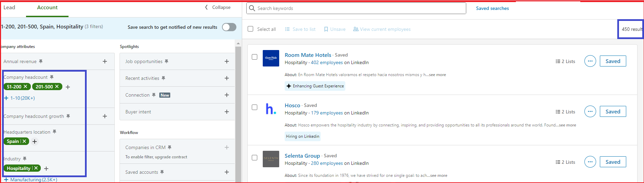This screenshot has width=644, height=183.
Task: Expand the Buyer intent filter
Action: (x=227, y=112)
